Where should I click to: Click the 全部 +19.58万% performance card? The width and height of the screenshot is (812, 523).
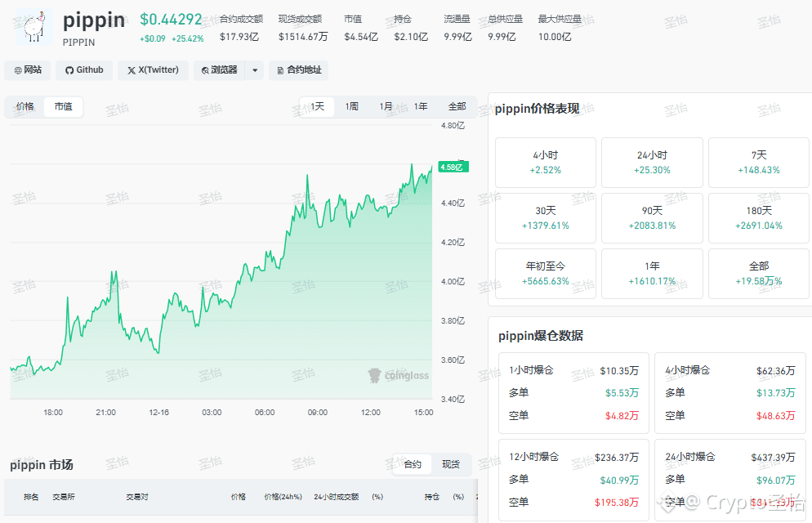tap(759, 274)
